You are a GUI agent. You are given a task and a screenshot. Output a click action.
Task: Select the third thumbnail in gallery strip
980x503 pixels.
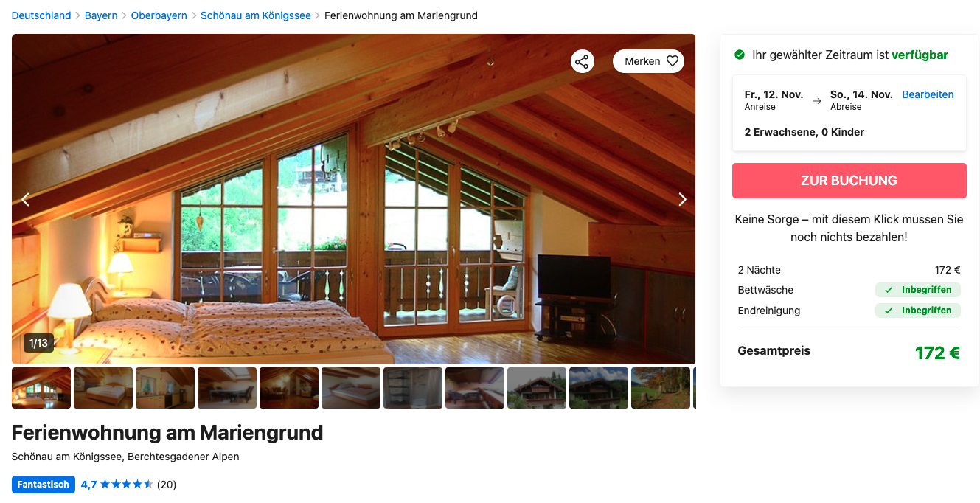(165, 388)
